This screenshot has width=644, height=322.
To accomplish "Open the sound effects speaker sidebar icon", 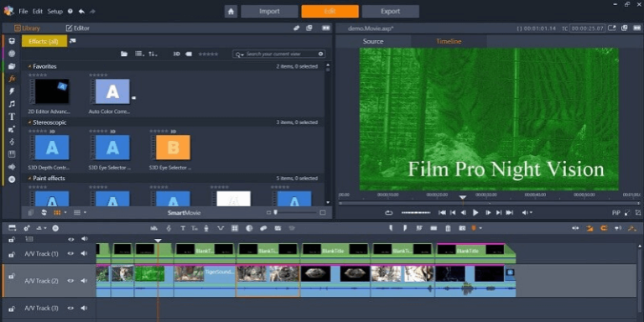I will [12, 167].
